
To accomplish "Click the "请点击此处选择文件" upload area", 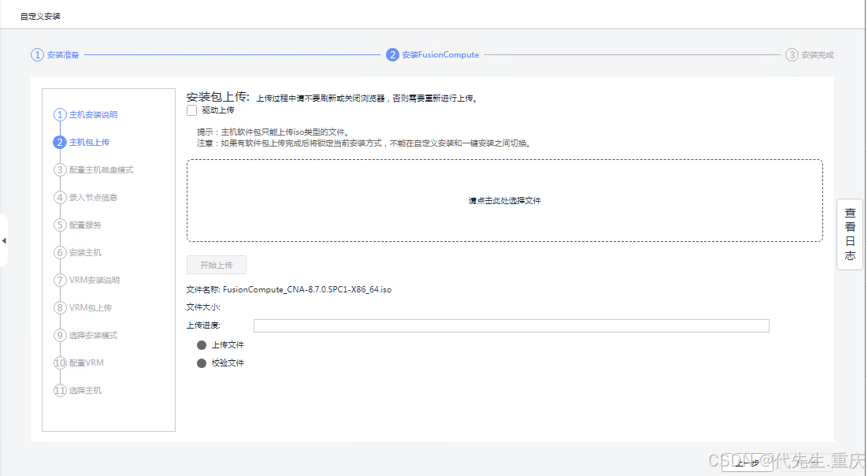I will pos(505,200).
